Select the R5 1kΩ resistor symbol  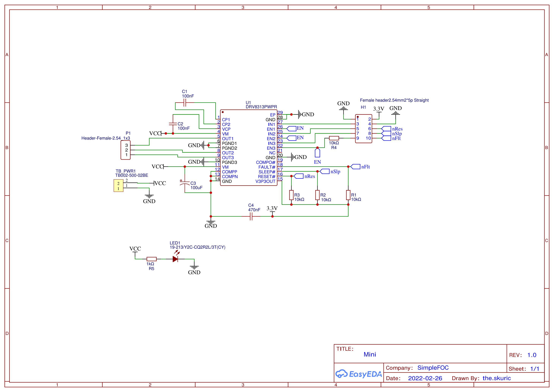point(151,259)
